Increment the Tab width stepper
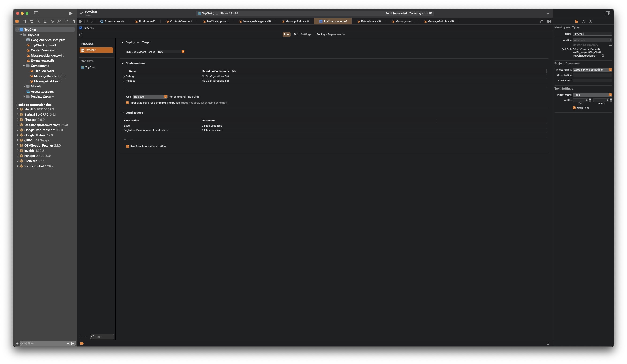The image size is (627, 364). 590,99
